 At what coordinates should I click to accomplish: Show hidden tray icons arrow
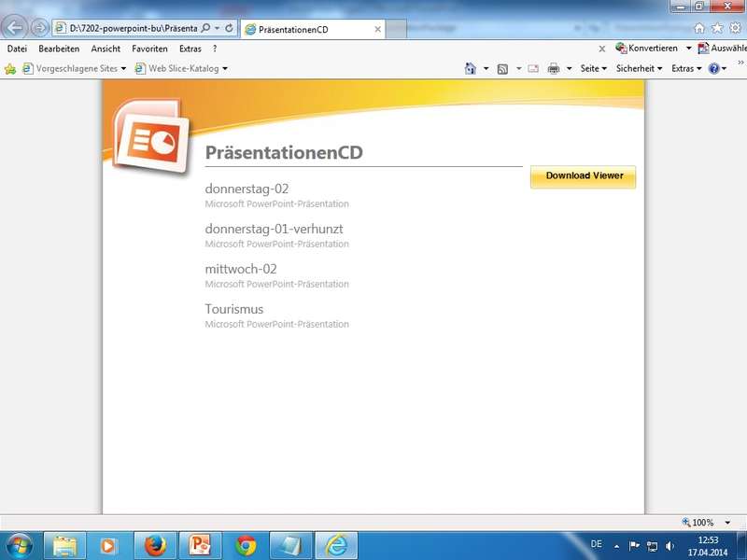tap(616, 546)
